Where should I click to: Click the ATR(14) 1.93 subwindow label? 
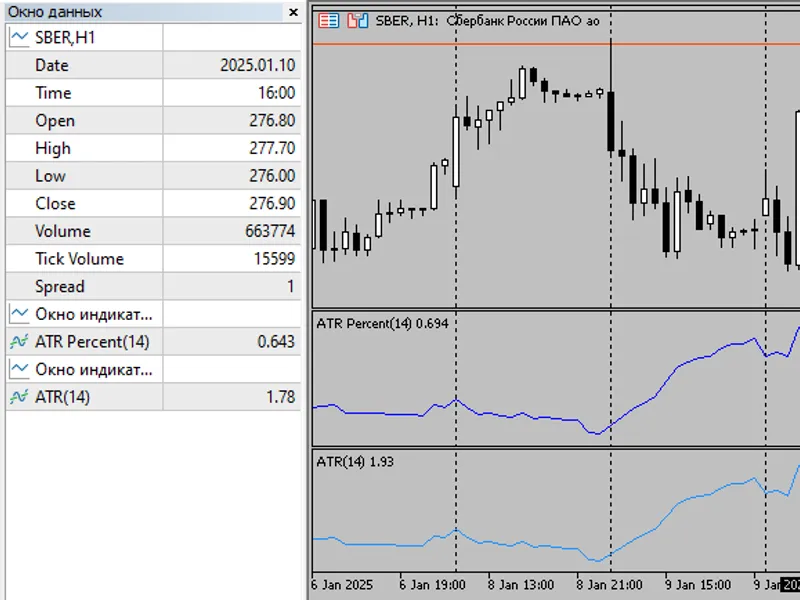pos(355,462)
